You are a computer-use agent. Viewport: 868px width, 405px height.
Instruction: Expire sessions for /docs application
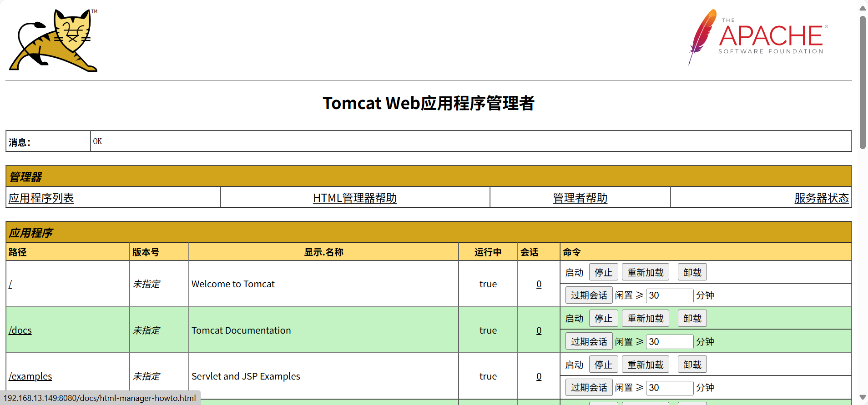[x=589, y=341]
